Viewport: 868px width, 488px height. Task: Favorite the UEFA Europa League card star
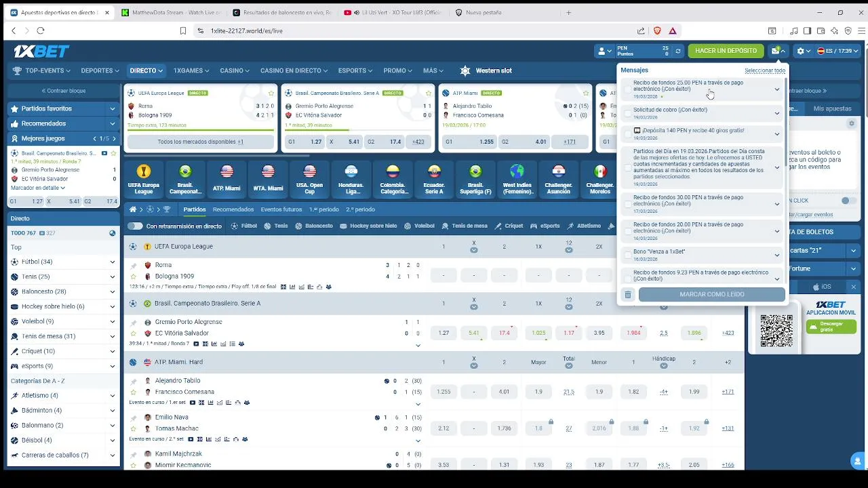[x=271, y=93]
